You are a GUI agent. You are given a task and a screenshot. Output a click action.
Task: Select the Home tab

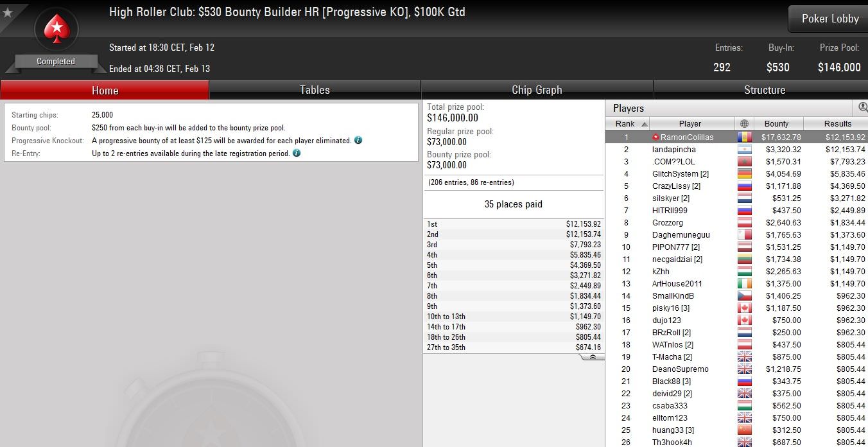coord(105,90)
